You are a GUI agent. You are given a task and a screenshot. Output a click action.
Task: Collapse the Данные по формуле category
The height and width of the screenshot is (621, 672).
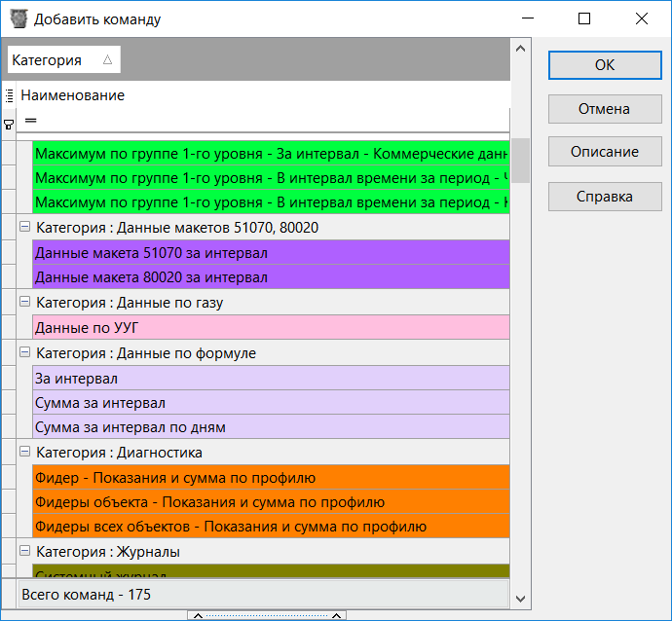pyautogui.click(x=25, y=353)
